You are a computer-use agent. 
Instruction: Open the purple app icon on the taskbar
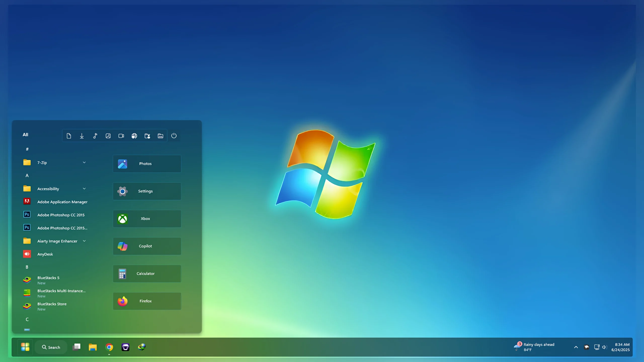click(126, 347)
